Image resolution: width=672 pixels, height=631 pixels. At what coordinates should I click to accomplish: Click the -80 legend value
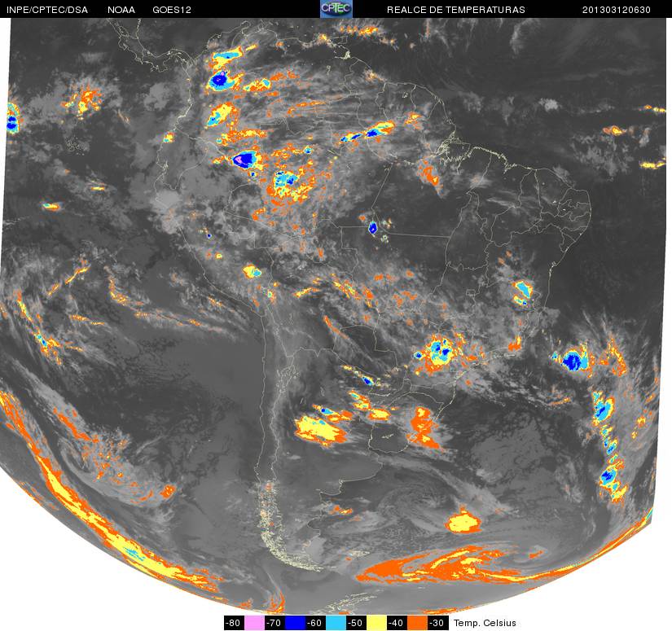tap(234, 623)
